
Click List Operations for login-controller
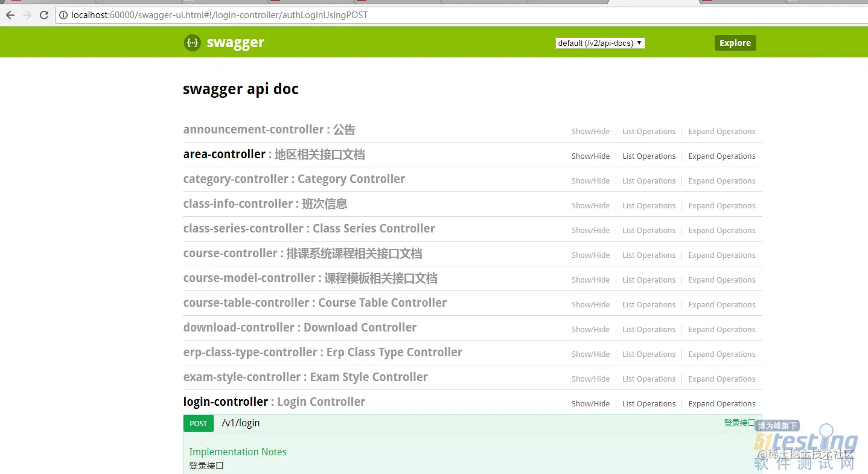point(649,404)
